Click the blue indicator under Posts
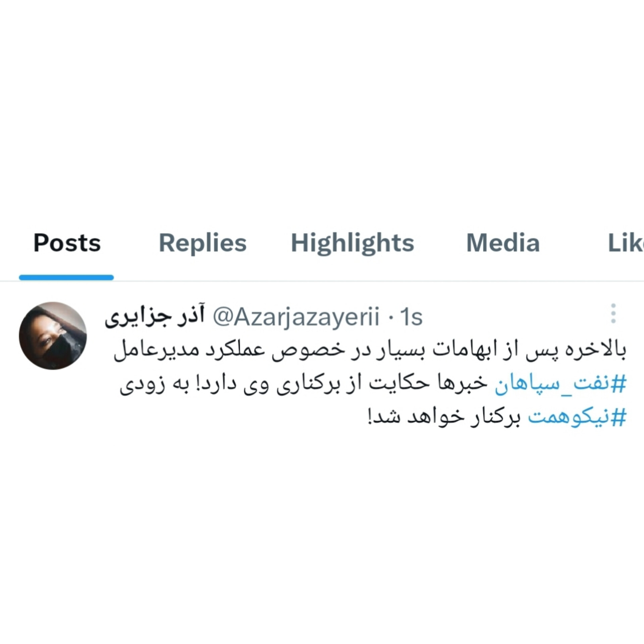Viewport: 644px width, 644px height. coord(66,277)
